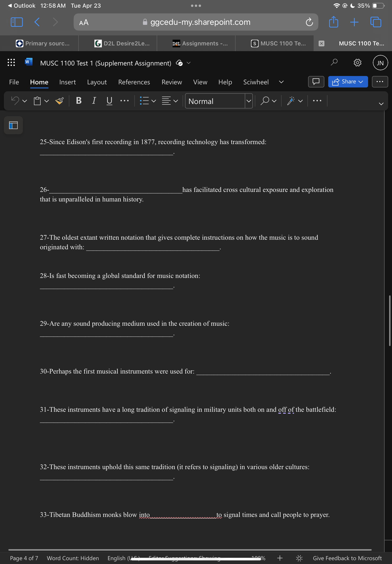
Task: Click Give Feedback to Microsoft link
Action: pos(347,558)
